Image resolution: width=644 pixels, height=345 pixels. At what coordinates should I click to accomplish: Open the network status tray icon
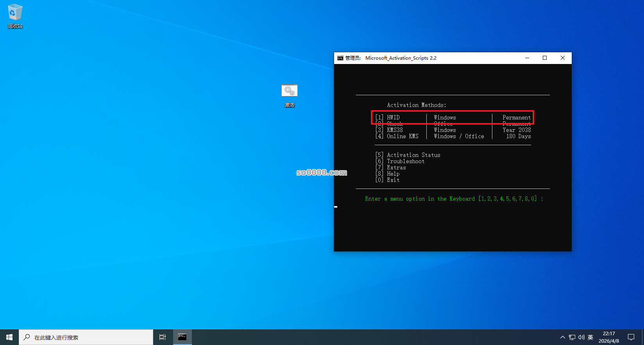click(x=572, y=337)
